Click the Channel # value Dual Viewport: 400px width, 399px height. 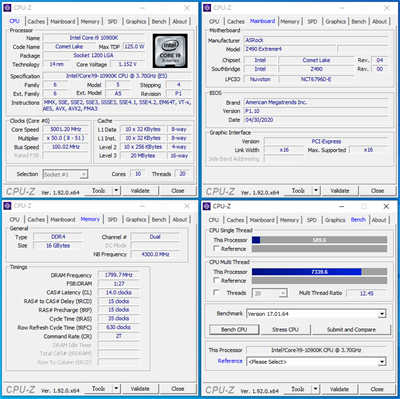coord(155,237)
